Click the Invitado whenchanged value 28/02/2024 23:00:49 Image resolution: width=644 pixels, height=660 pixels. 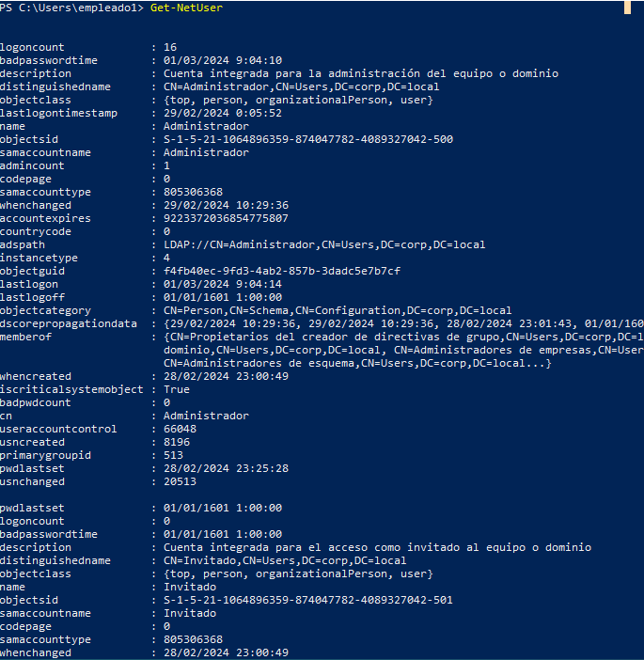coord(226,652)
